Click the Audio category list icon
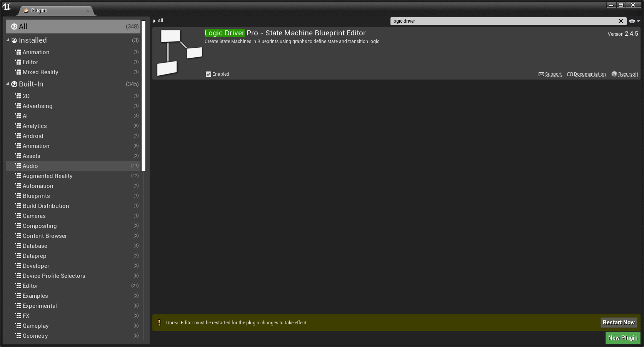This screenshot has width=644, height=347. click(x=18, y=166)
